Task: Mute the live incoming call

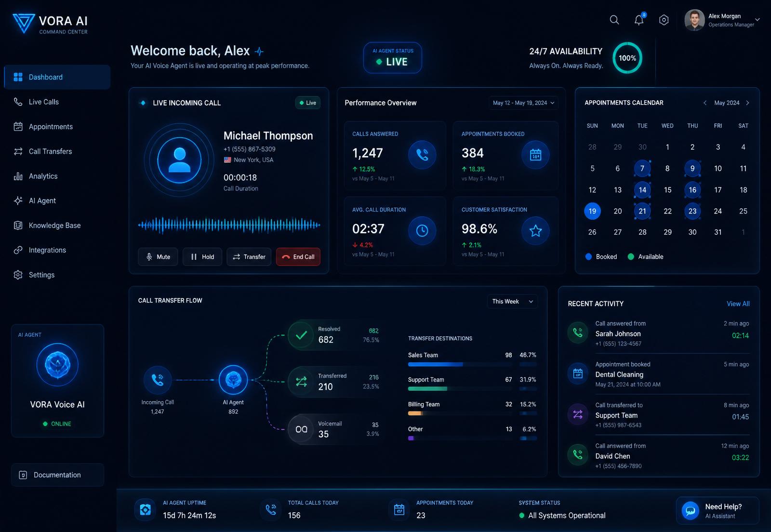Action: (x=158, y=257)
